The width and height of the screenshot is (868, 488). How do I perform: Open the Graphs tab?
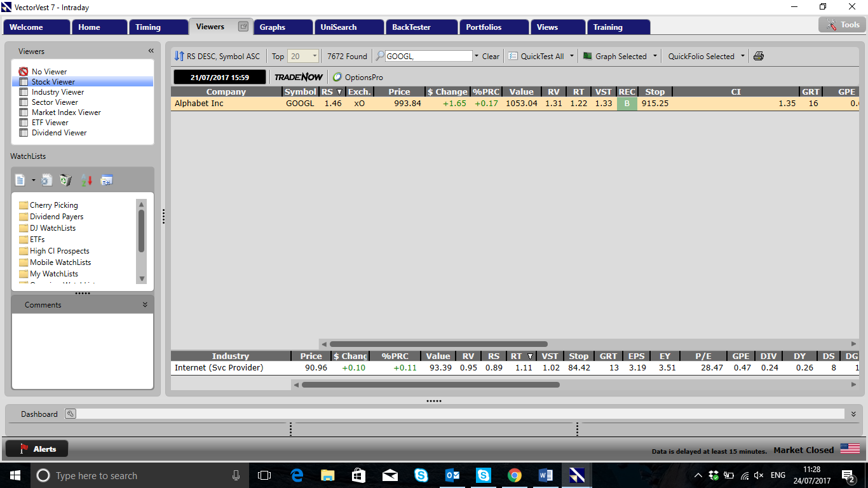(283, 27)
